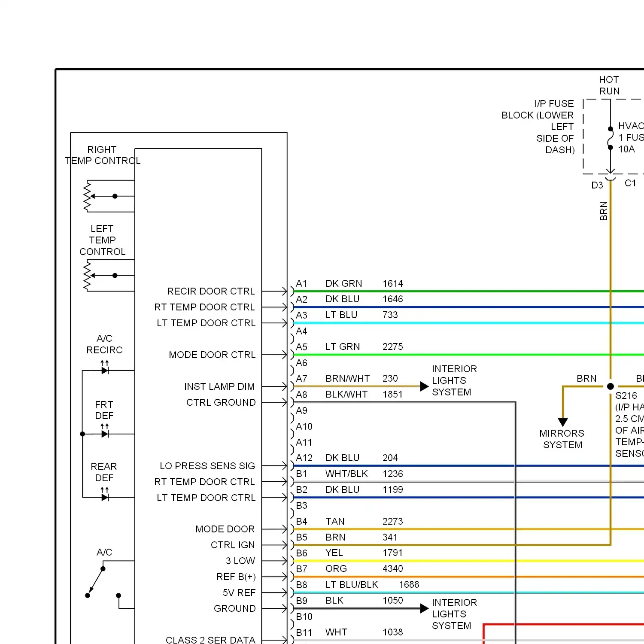Screen dimensions: 644x644
Task: Click the "LT GRN" wire color text
Action: pos(343,346)
